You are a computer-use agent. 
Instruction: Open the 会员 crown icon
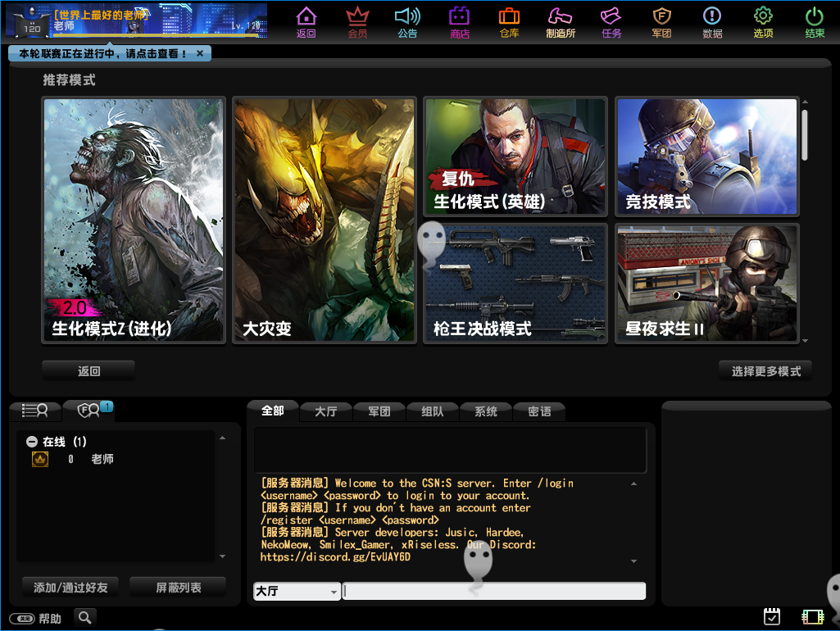click(357, 22)
